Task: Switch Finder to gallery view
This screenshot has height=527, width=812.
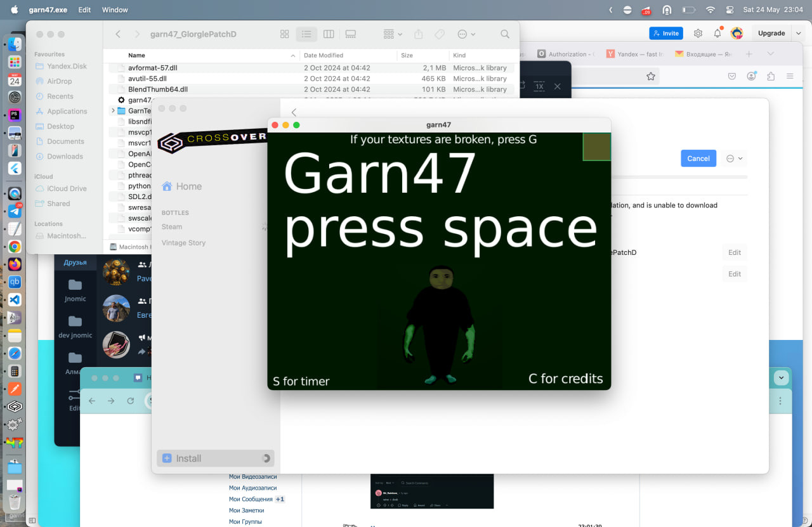Action: [351, 34]
